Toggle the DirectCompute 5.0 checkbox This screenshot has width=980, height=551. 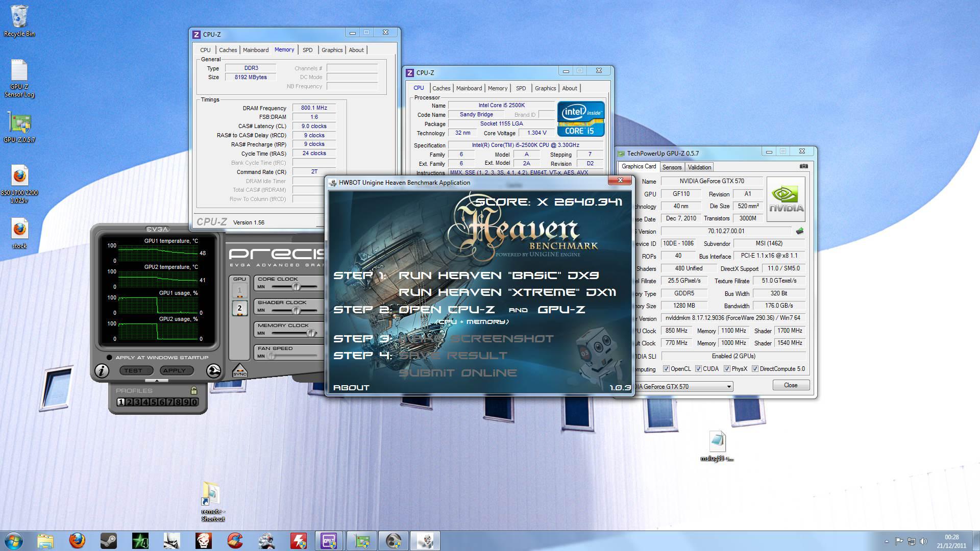coord(755,369)
